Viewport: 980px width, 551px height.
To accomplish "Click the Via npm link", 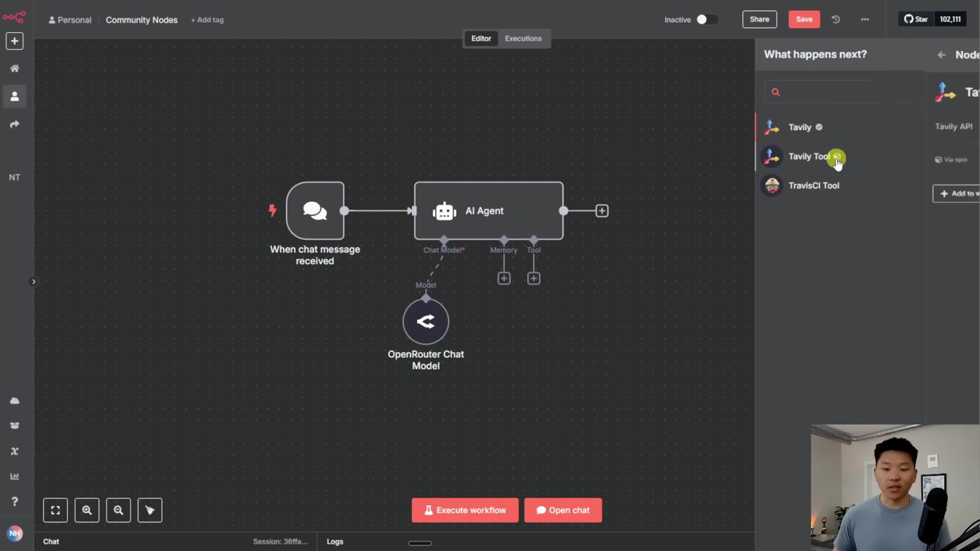I will pos(952,160).
